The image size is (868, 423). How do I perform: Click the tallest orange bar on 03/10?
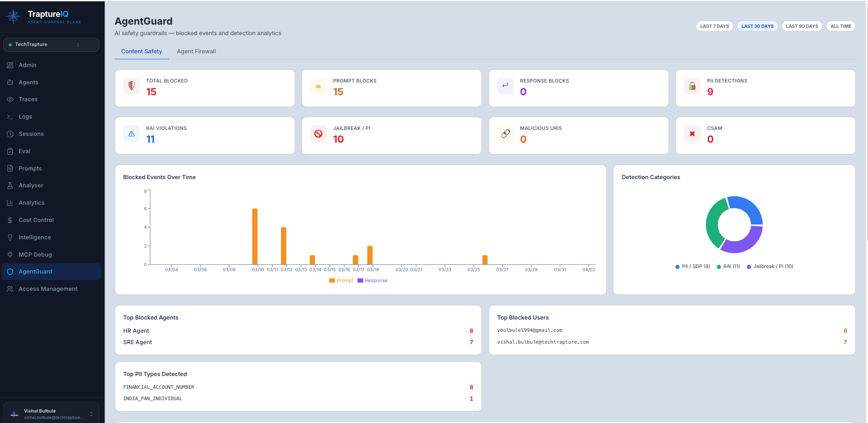point(255,236)
